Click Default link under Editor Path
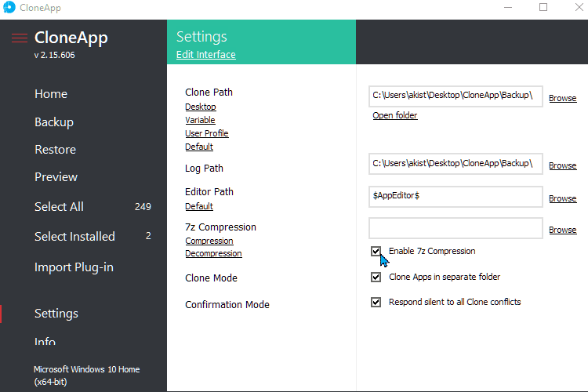Viewport: 588px width, 392px height. coord(199,206)
